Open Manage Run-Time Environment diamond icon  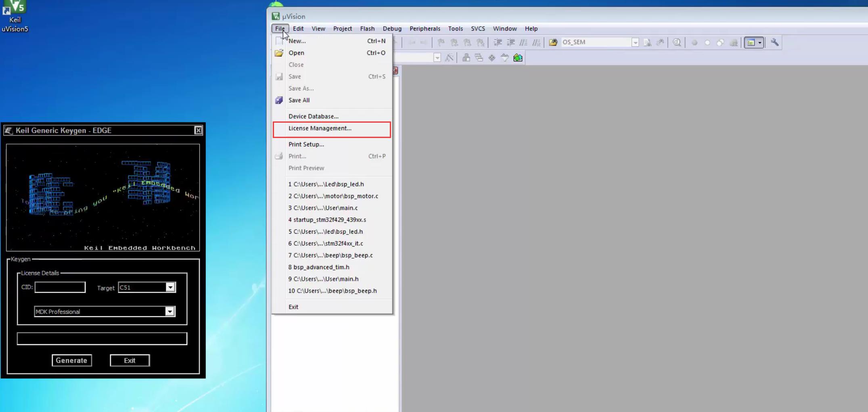click(492, 58)
